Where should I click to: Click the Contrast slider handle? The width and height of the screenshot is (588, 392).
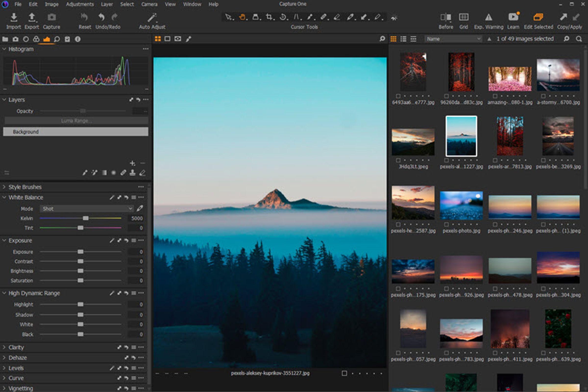[x=80, y=261]
